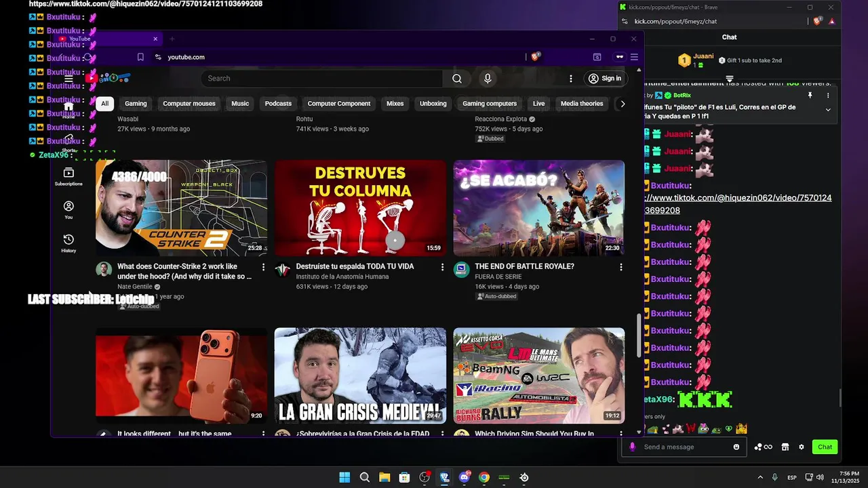The width and height of the screenshot is (868, 488).
Task: Select the W emote in the Kick quick-emote row
Action: click(x=690, y=428)
